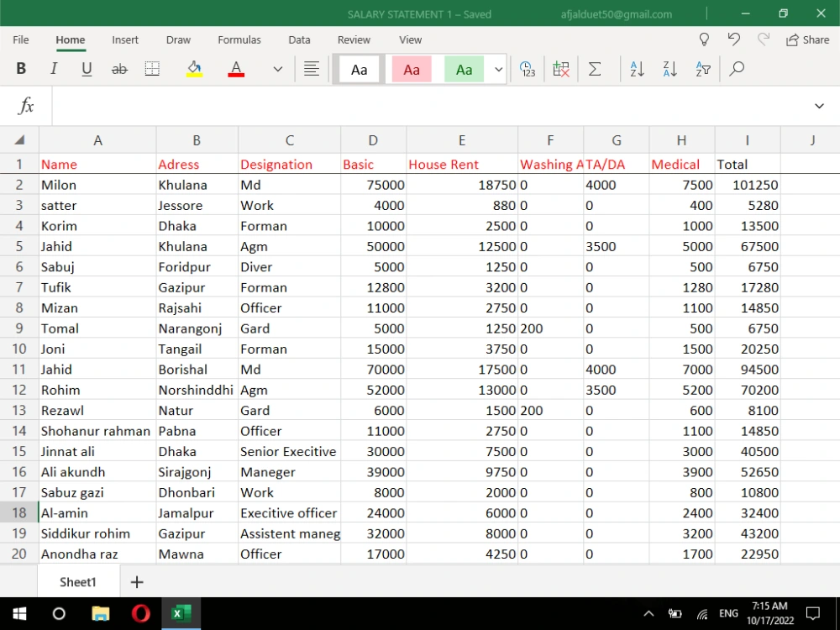Open File Explorer from taskbar

pos(100,613)
